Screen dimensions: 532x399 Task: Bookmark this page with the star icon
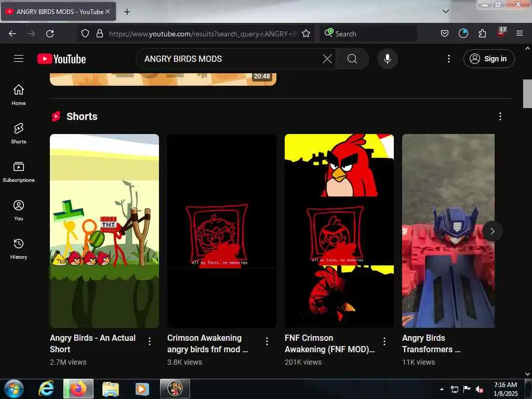click(306, 34)
